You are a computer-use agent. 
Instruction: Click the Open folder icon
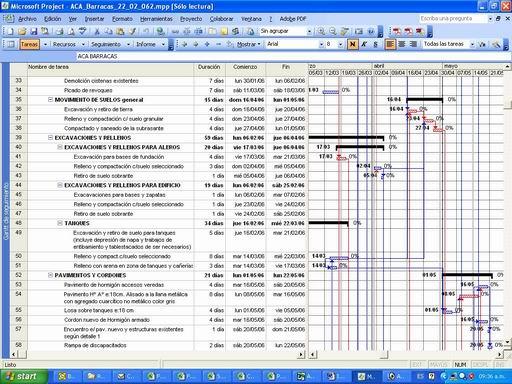coord(22,31)
